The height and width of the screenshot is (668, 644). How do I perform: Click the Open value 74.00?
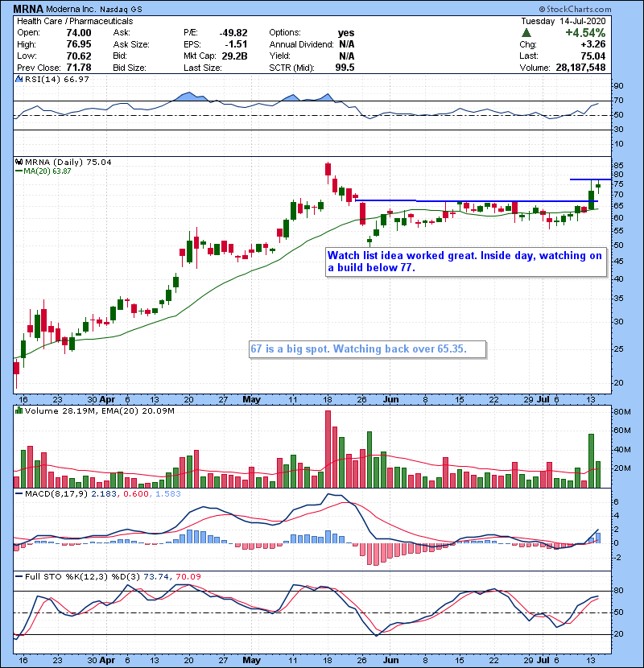click(x=79, y=33)
